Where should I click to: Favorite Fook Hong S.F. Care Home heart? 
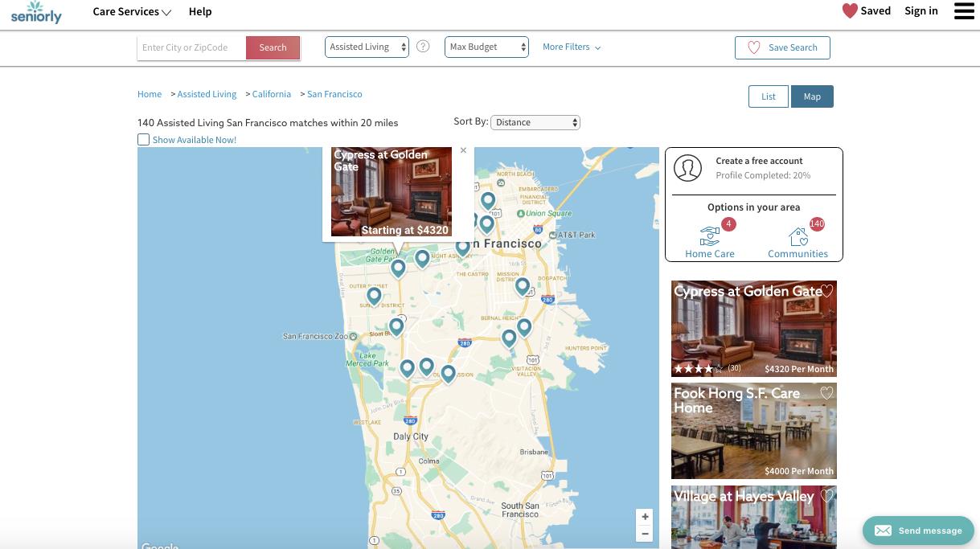[826, 393]
